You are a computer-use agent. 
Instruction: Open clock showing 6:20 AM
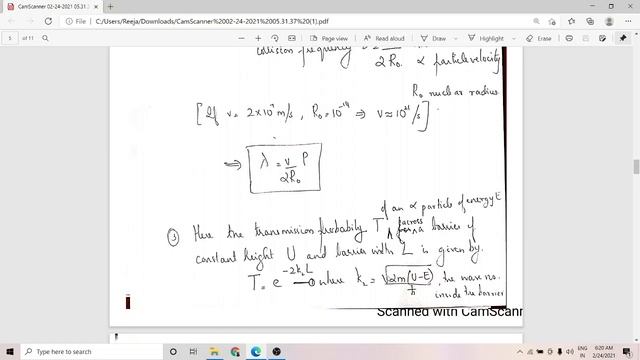(603, 351)
